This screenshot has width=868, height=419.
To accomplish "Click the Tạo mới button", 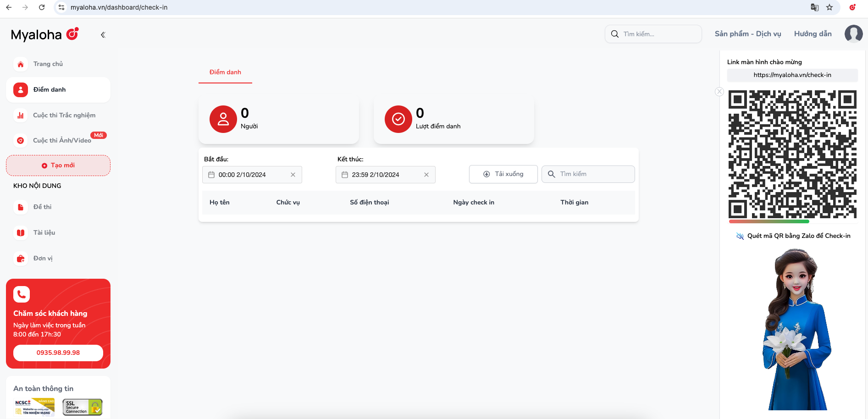I will [58, 165].
